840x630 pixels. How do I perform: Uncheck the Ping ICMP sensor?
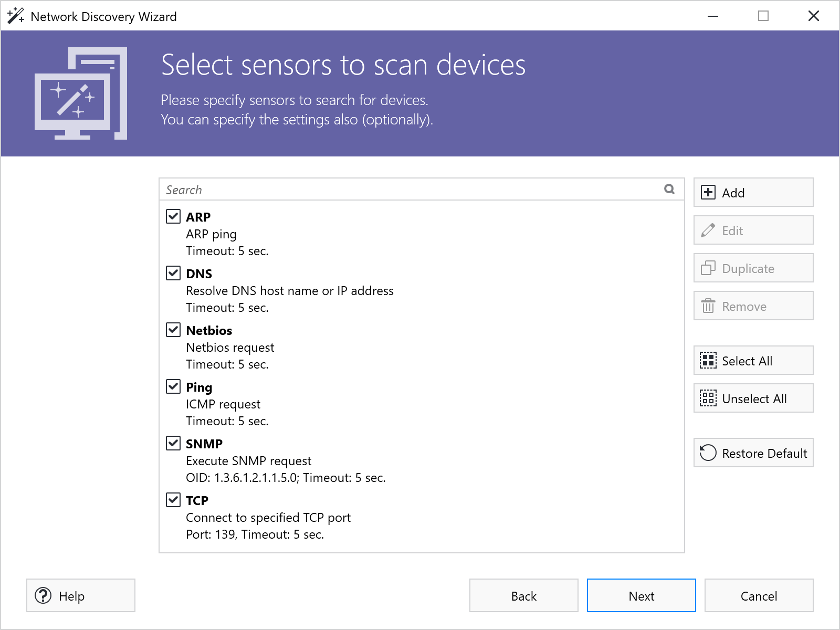coord(173,386)
